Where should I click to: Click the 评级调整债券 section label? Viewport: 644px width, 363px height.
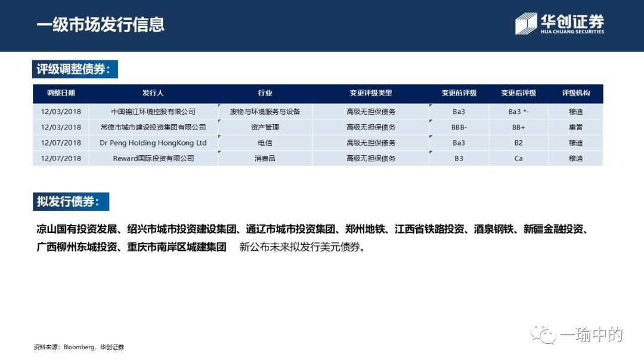coord(75,69)
